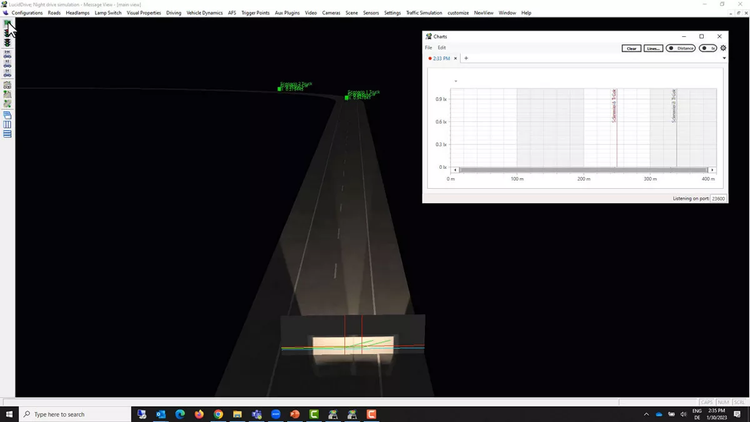Screen dimensions: 750x422
Task: Click the green start simulation icon in left toolbar
Action: click(7, 23)
